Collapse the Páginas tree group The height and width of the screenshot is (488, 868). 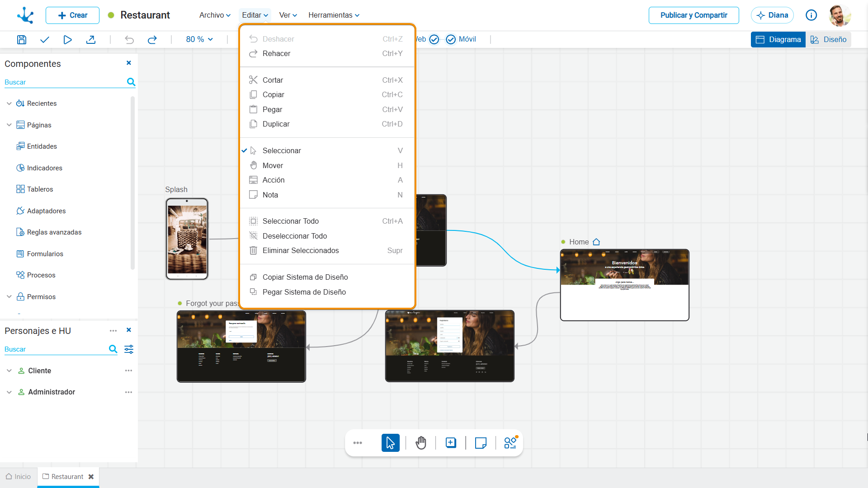pyautogui.click(x=9, y=125)
